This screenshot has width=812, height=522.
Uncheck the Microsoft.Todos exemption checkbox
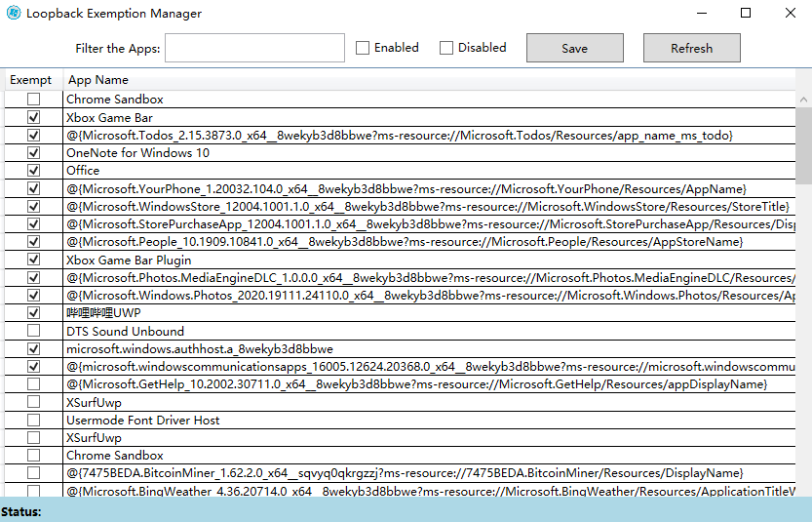click(34, 136)
